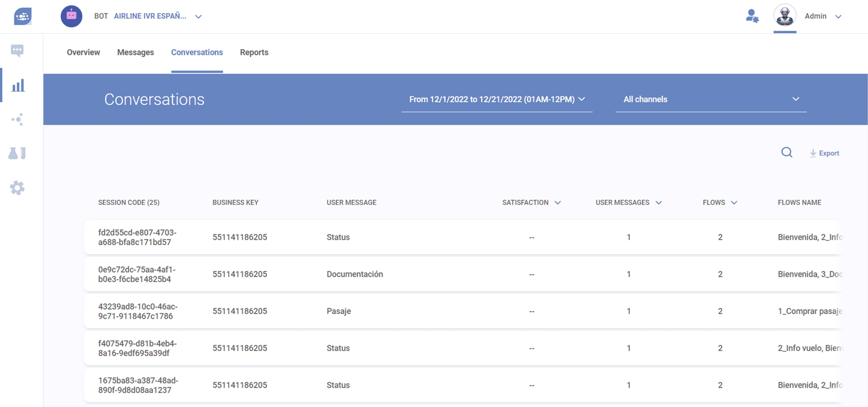This screenshot has height=407, width=868.
Task: Open the Admin account menu
Action: pyautogui.click(x=823, y=16)
